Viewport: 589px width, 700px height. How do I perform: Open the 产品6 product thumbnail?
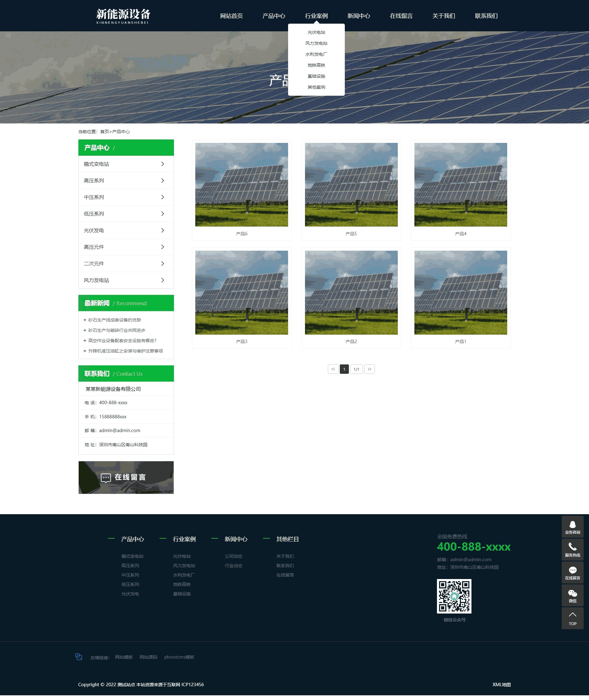tap(241, 185)
